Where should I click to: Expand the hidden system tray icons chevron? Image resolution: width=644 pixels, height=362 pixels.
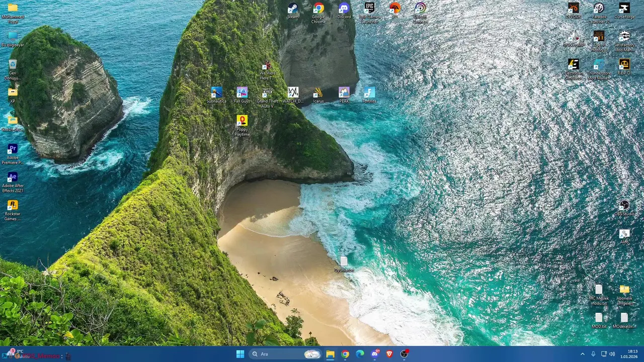click(583, 354)
